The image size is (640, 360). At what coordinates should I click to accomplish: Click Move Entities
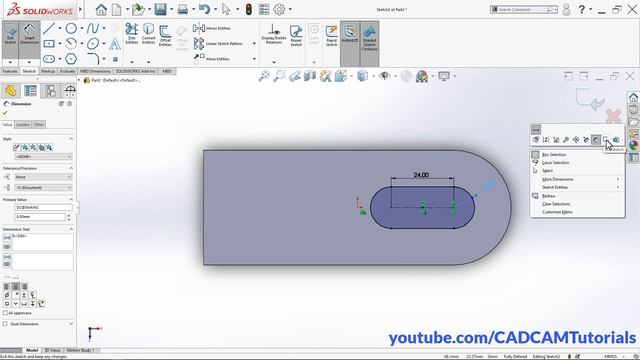211,59
